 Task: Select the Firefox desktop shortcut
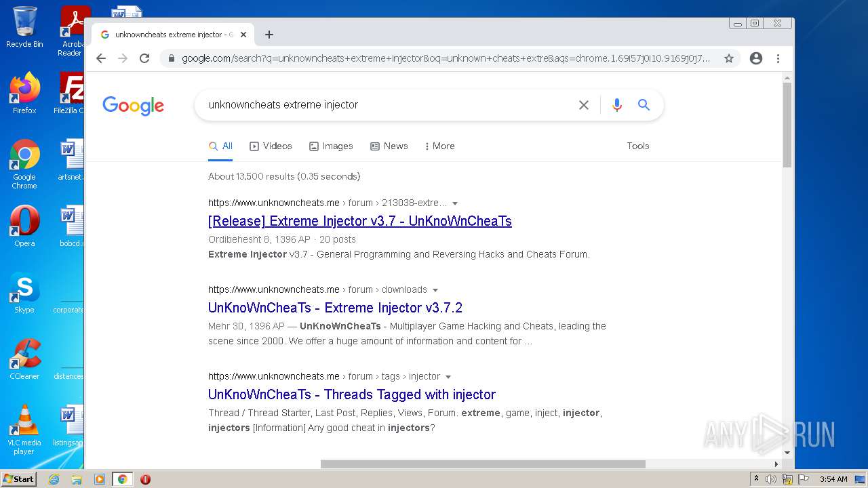[24, 93]
